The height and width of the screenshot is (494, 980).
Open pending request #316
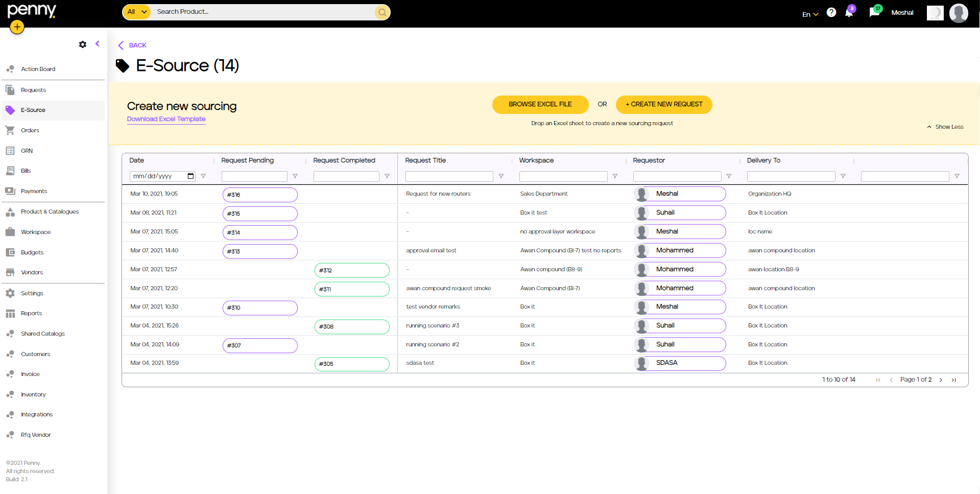coord(260,195)
